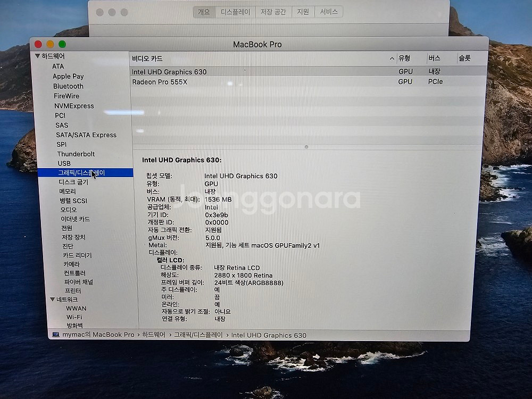Select USB in the sidebar
The width and height of the screenshot is (532, 399).
(x=64, y=163)
